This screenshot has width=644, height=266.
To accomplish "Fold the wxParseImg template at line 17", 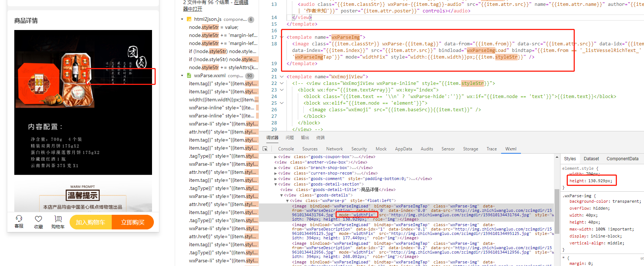I will (x=282, y=37).
